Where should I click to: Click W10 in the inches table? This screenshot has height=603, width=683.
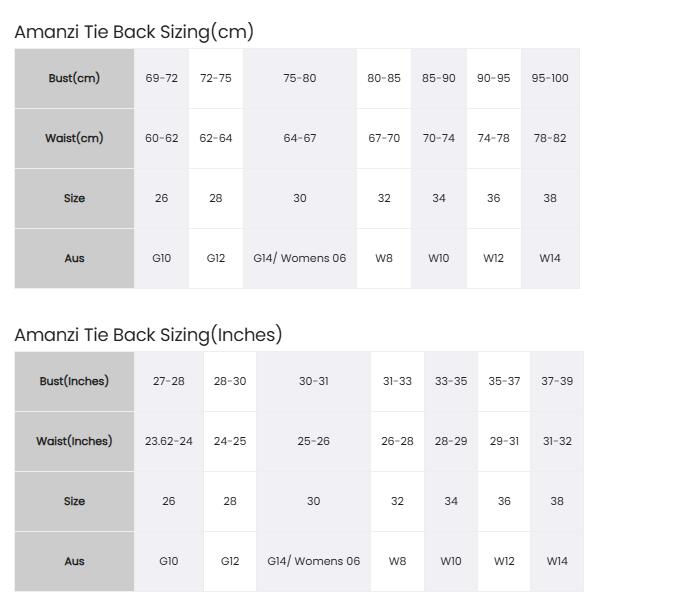point(451,561)
